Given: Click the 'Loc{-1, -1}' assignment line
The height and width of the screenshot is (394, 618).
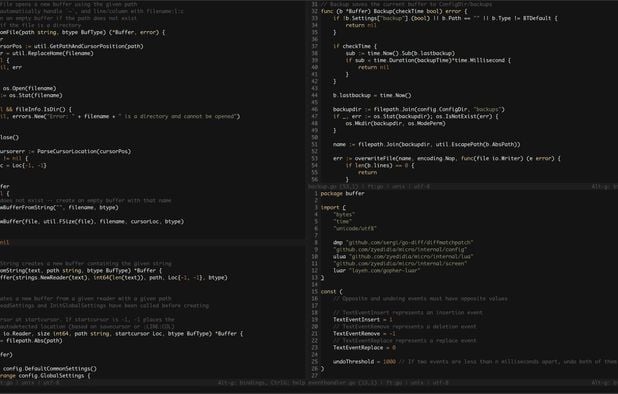Looking at the screenshot, I should [23, 165].
